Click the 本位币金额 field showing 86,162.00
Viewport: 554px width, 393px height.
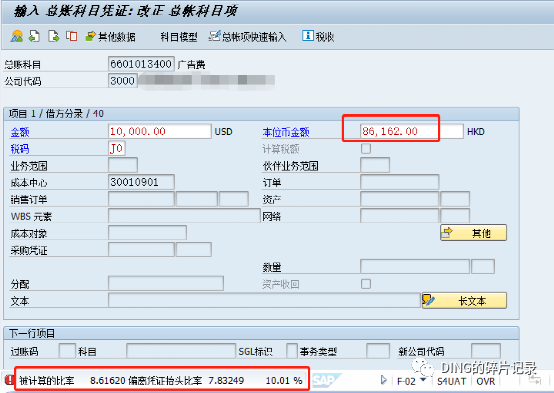pyautogui.click(x=411, y=131)
